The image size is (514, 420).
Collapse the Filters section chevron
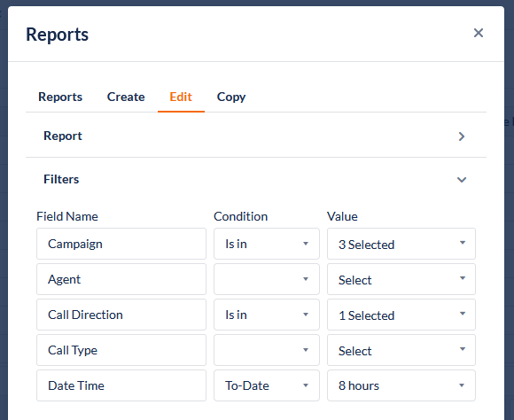462,180
